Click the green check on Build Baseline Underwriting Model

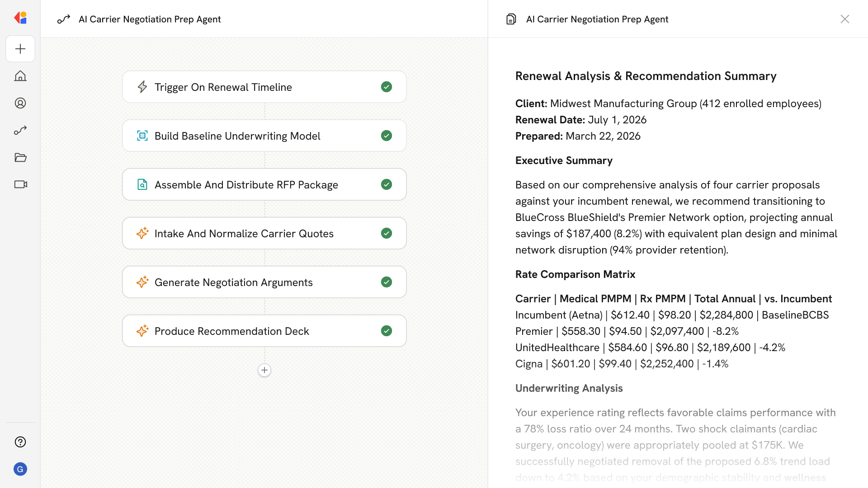[x=387, y=136]
